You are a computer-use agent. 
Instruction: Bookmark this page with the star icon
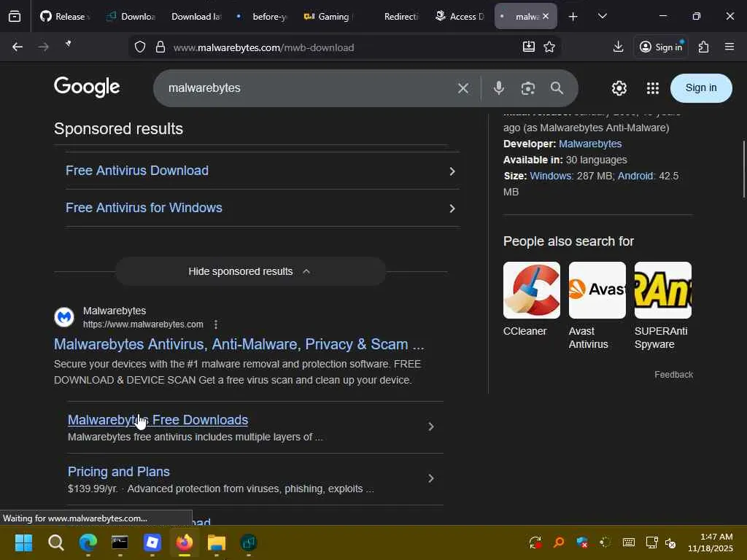[549, 47]
